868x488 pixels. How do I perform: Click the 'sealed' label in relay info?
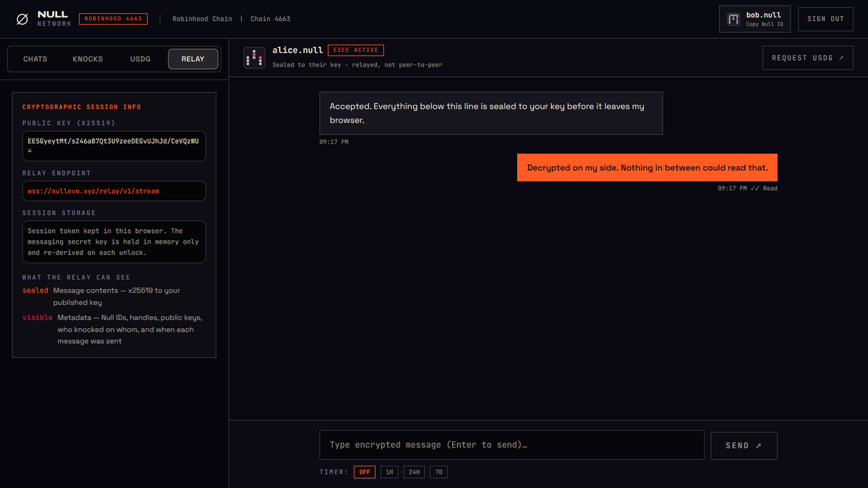click(x=35, y=291)
